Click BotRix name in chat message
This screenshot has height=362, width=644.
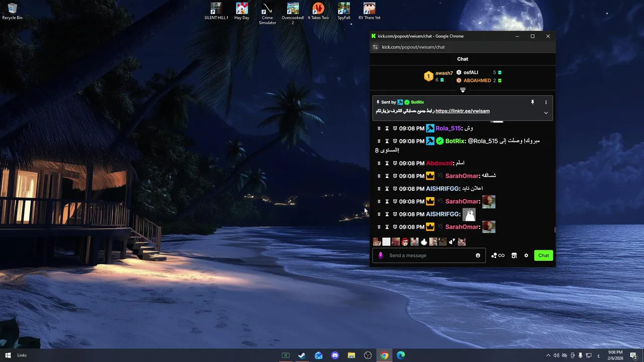[455, 141]
